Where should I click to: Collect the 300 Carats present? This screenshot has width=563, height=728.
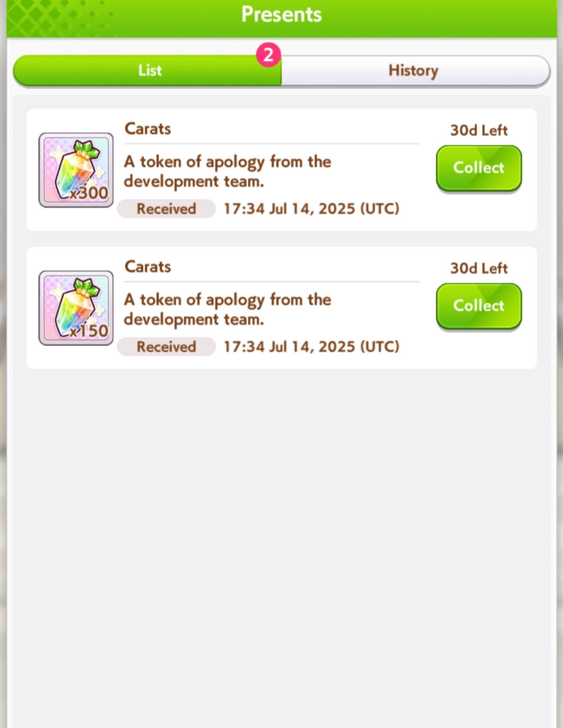click(x=479, y=168)
